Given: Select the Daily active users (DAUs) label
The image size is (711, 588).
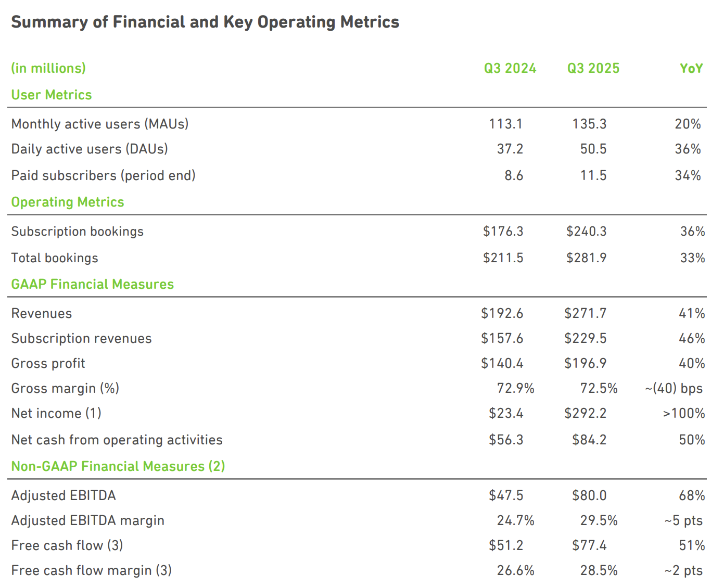Looking at the screenshot, I should click(90, 149).
